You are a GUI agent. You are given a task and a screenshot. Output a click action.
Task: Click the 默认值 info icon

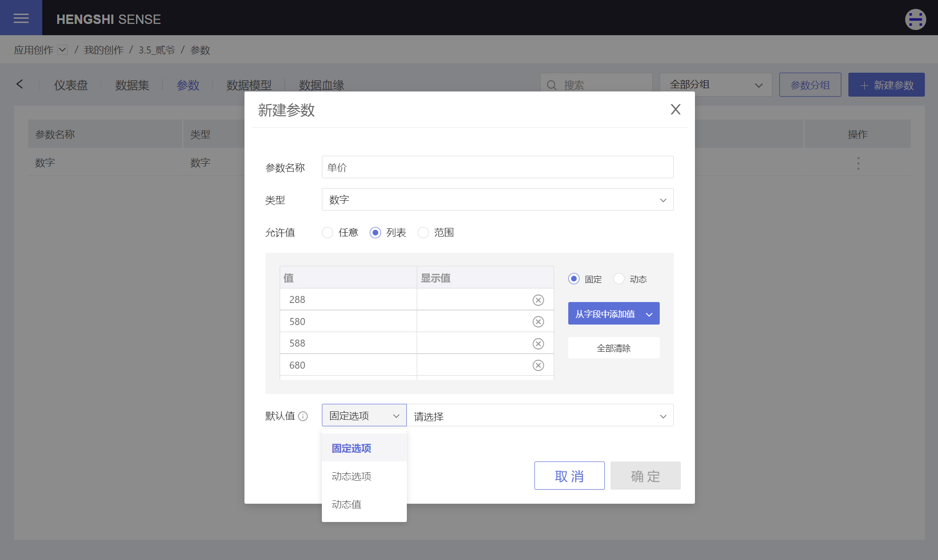(x=303, y=416)
